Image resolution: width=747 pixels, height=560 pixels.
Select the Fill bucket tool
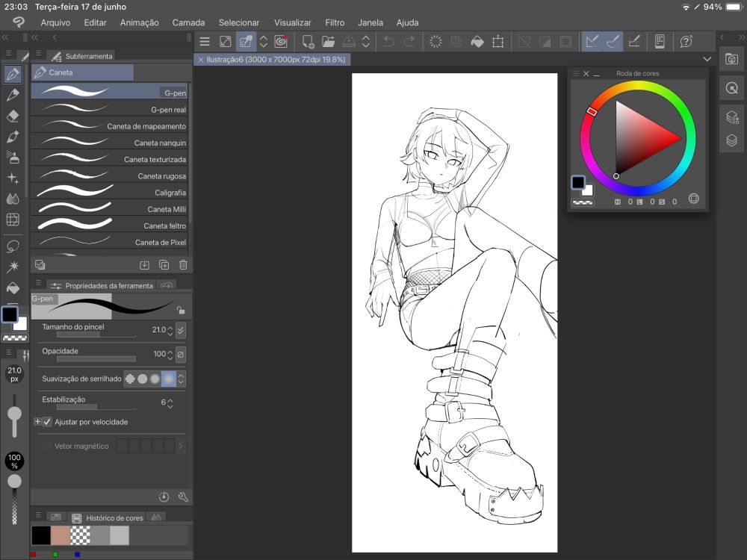click(x=13, y=287)
